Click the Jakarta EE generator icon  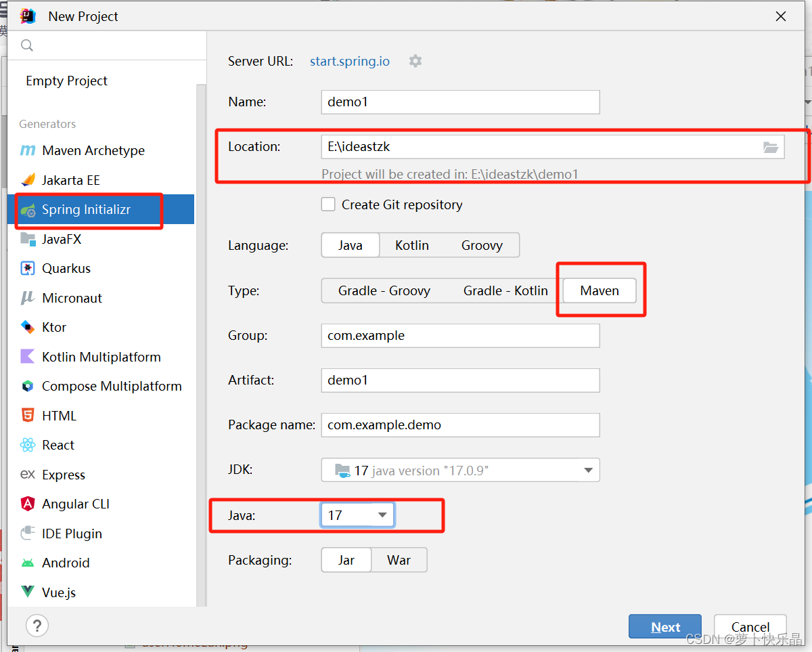coord(28,180)
